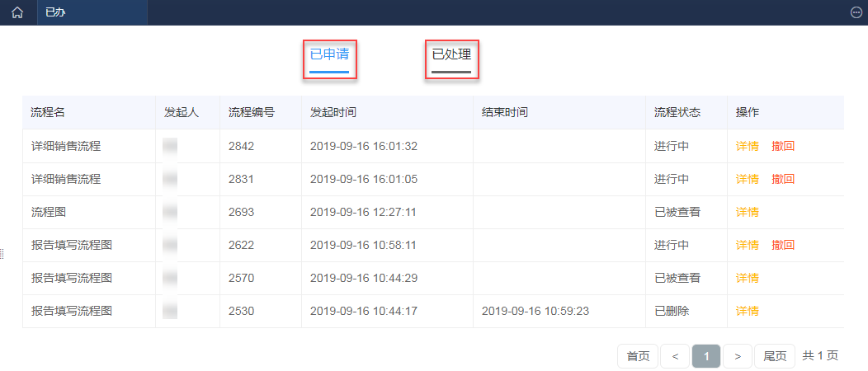Click 进行中 status for process 2842
Screen dimensions: 868x371
[672, 146]
